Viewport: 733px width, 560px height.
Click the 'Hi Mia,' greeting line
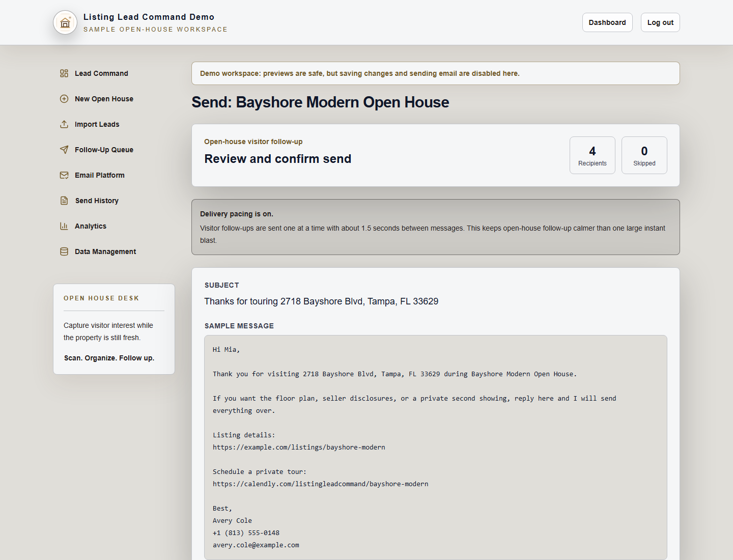[226, 349]
